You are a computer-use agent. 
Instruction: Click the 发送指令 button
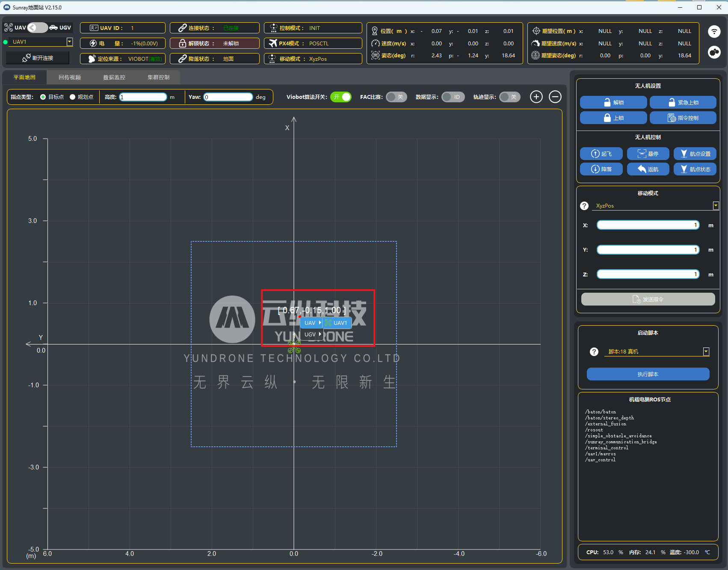tap(648, 299)
